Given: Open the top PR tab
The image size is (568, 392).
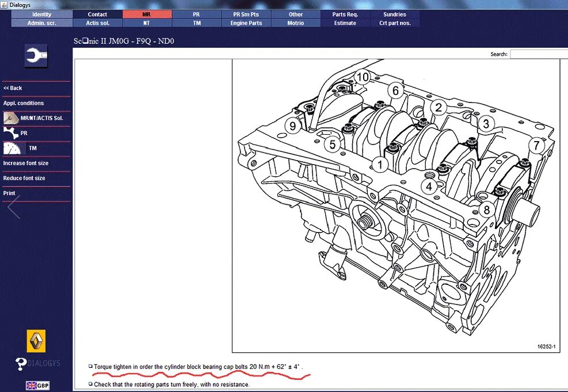Looking at the screenshot, I should pyautogui.click(x=196, y=14).
